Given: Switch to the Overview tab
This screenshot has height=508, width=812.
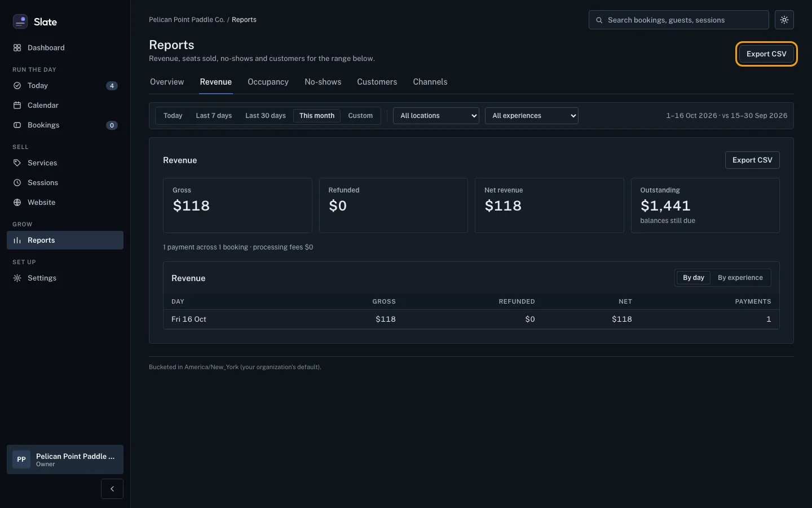Looking at the screenshot, I should (x=167, y=82).
